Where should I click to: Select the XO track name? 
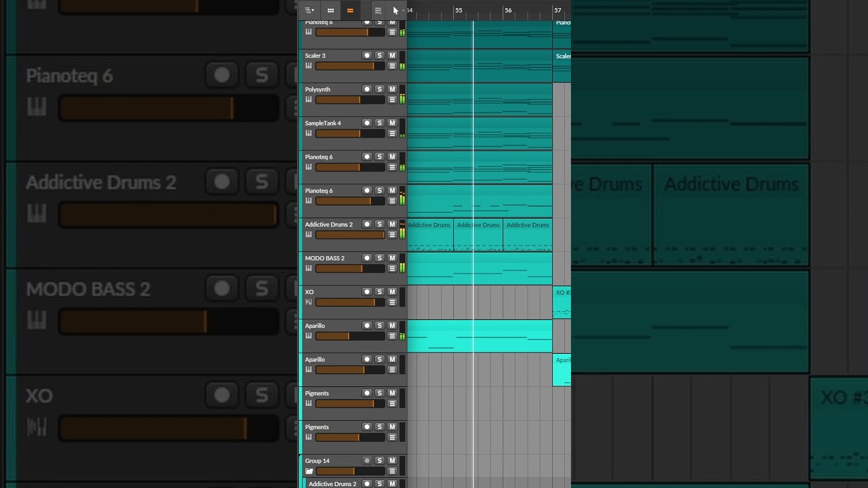309,292
